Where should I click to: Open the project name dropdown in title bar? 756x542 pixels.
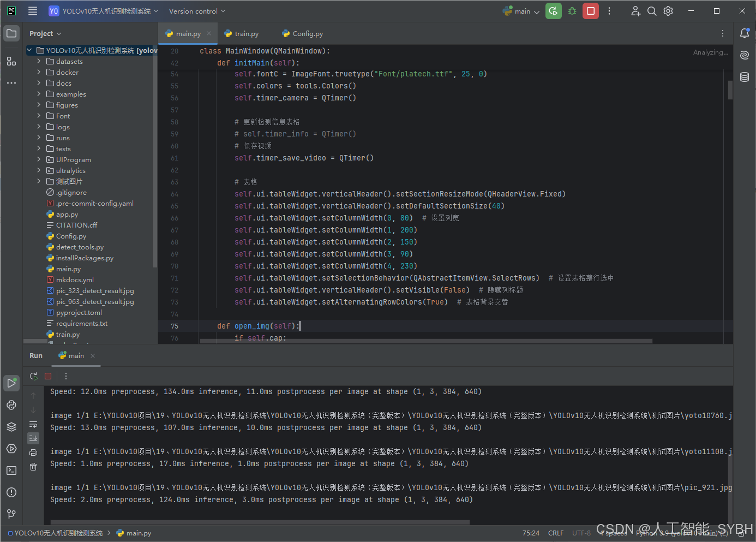tap(104, 11)
